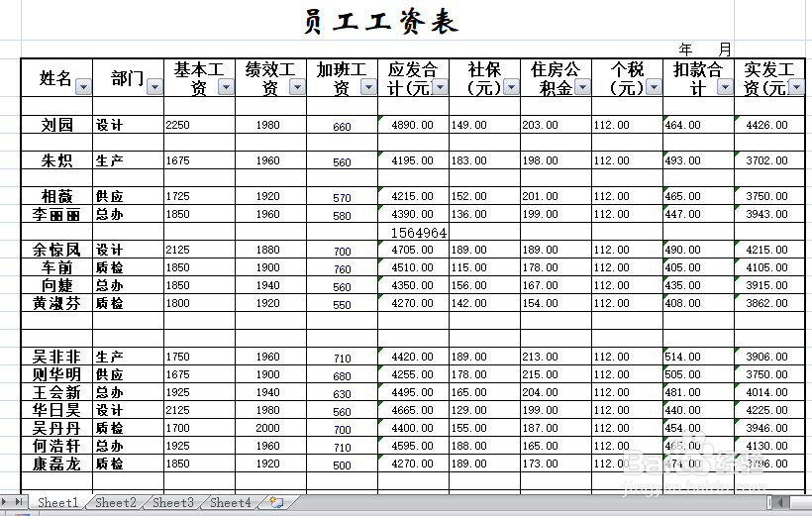The width and height of the screenshot is (812, 516).
Task: Select the name cell 黄淑芬
Action: [x=57, y=303]
